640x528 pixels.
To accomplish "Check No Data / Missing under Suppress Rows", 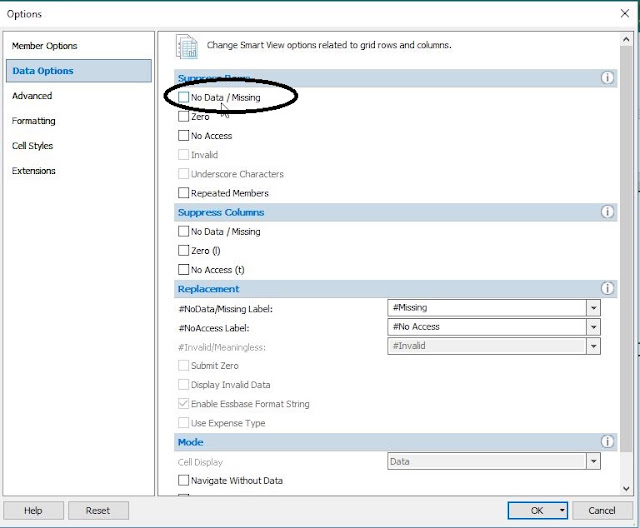I will click(183, 97).
